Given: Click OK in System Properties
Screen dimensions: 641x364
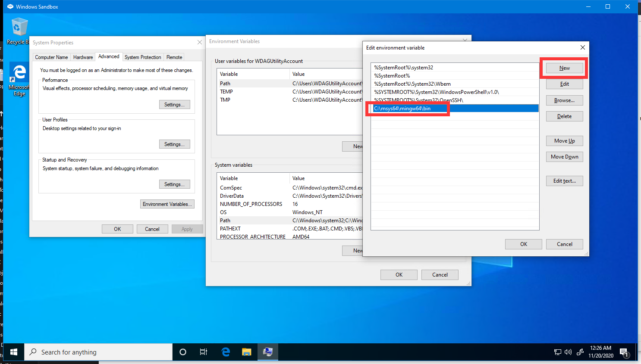Looking at the screenshot, I should (117, 229).
